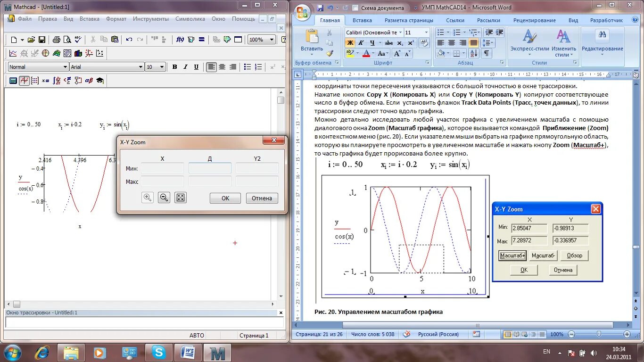
Task: Open Mathcad Greek Symbol toolbar
Action: click(x=89, y=81)
